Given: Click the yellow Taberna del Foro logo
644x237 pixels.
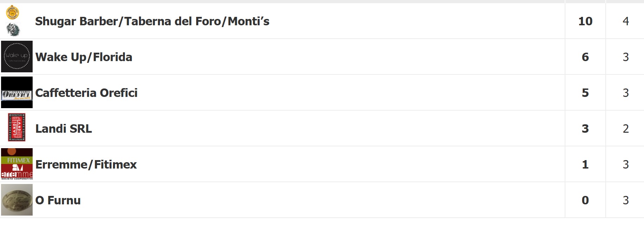Looking at the screenshot, I should point(13,12).
